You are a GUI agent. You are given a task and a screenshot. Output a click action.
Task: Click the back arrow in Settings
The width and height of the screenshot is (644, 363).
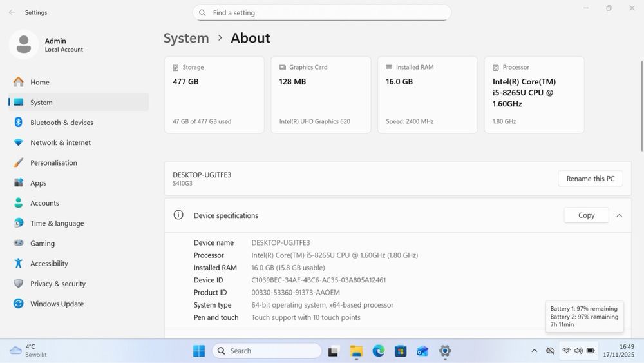[x=12, y=12]
